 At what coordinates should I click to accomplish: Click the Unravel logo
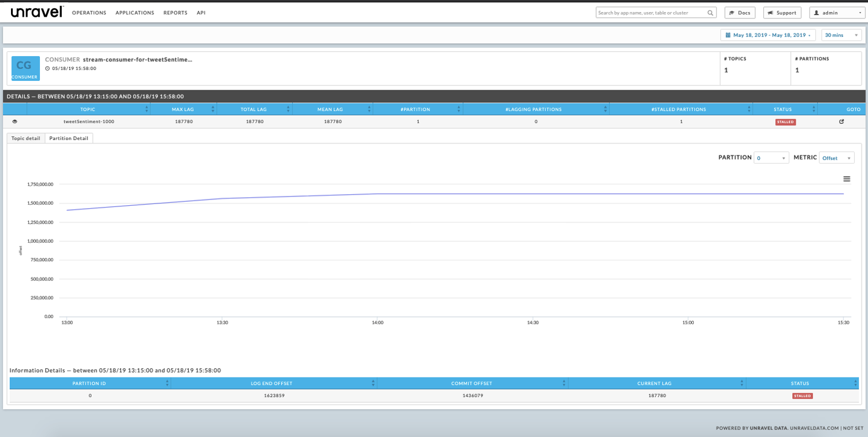point(36,12)
